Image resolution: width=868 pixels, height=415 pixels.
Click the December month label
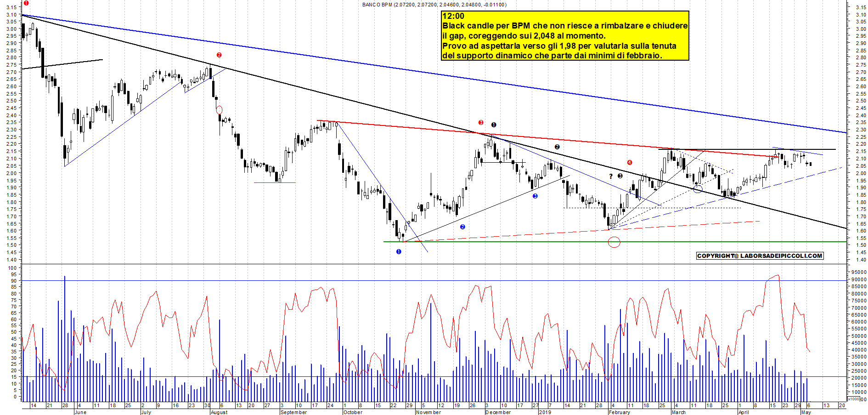click(x=498, y=412)
